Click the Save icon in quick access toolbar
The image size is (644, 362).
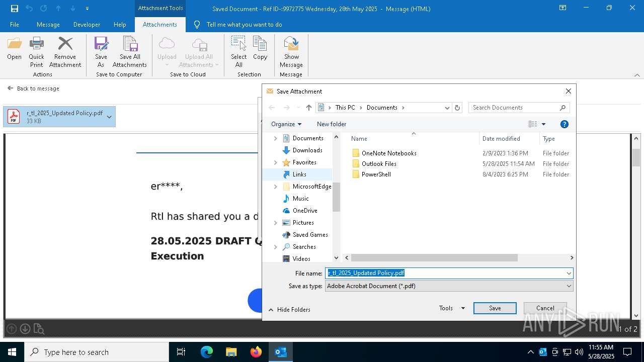[15, 9]
